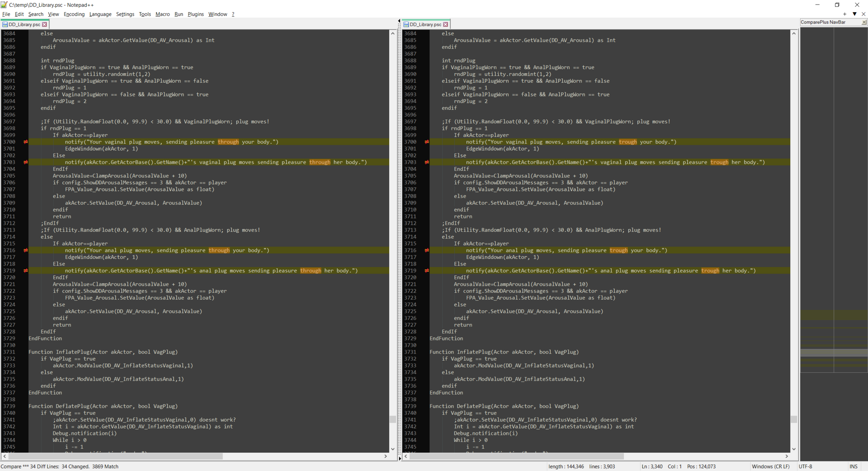Click changed-line marker at right line 3716
The width and height of the screenshot is (868, 471).
tap(427, 250)
